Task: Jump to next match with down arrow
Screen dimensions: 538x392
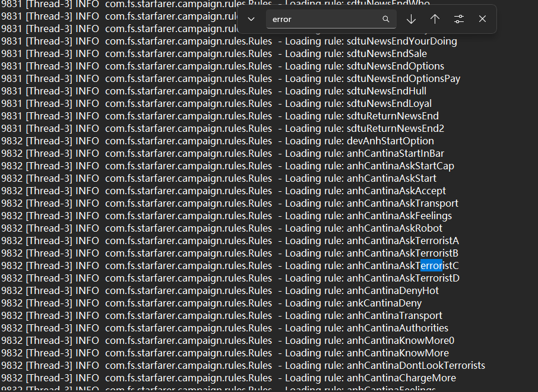Action: (411, 19)
